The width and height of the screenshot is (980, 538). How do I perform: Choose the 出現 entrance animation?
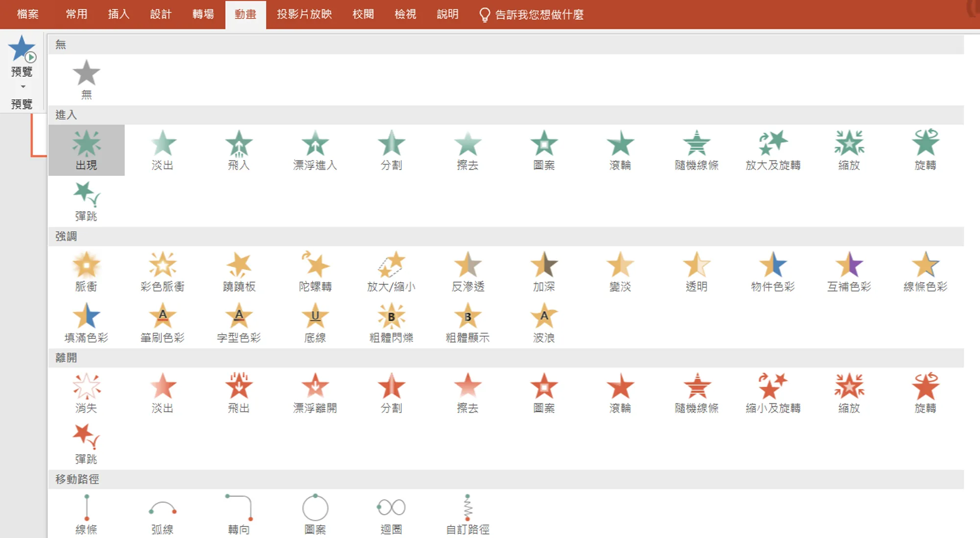tap(86, 150)
